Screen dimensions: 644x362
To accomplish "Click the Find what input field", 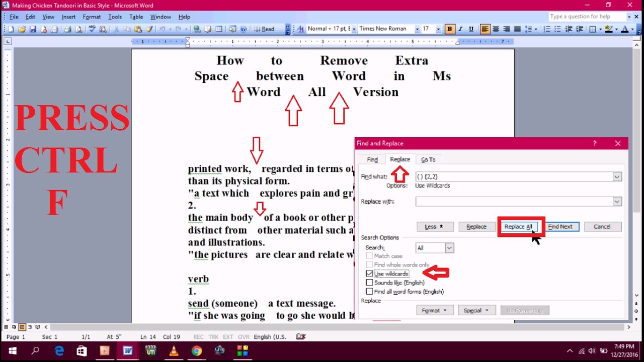I will (514, 176).
